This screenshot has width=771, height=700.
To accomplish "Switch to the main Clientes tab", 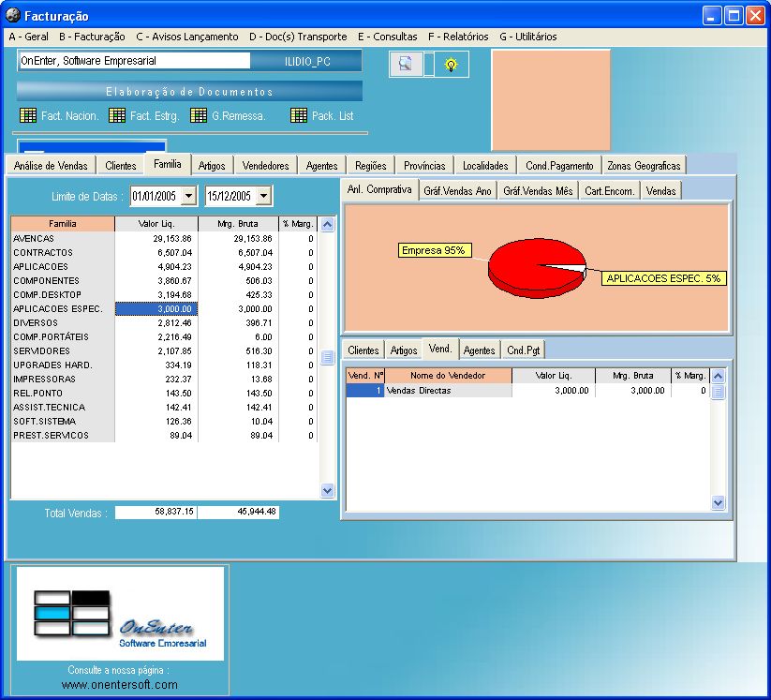I will 121,166.
